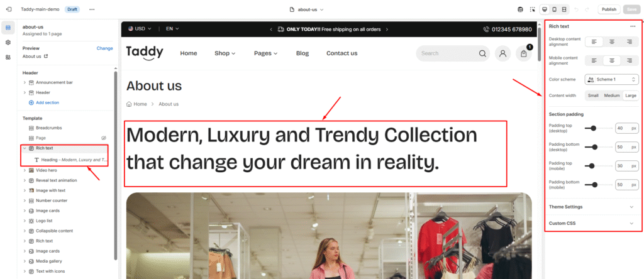Set mobile content alignment to right
644x279 pixels.
click(x=629, y=61)
